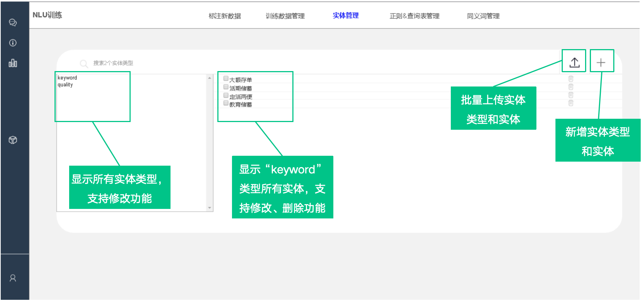Check the 活期储蓄 checkbox
This screenshot has width=644, height=302.
pyautogui.click(x=226, y=87)
